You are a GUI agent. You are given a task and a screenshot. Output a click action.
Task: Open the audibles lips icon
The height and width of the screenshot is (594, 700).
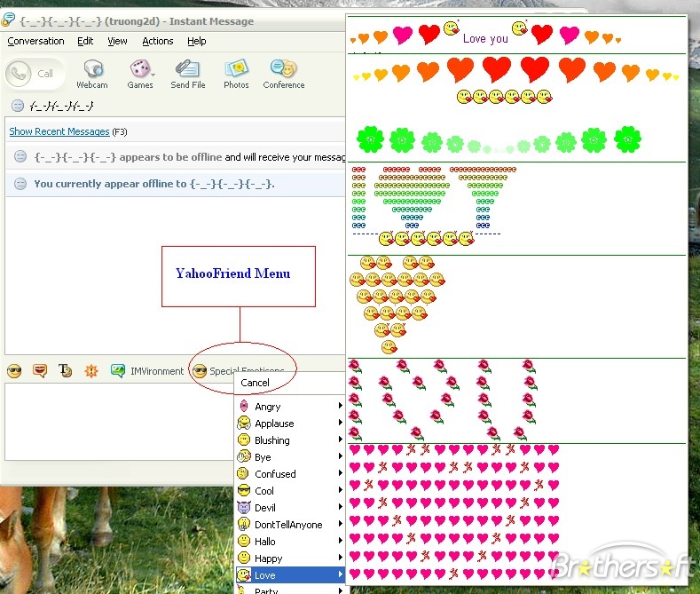40,370
